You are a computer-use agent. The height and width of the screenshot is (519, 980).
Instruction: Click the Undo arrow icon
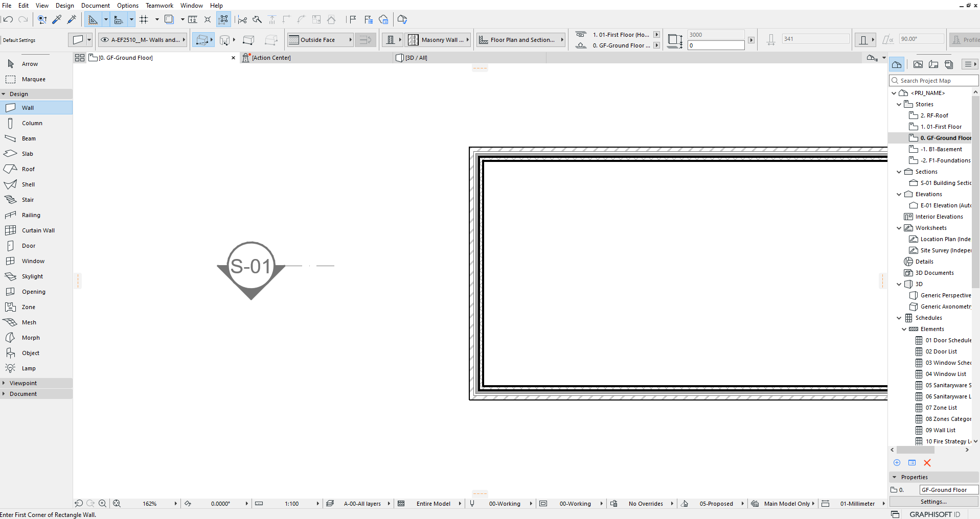tap(8, 19)
